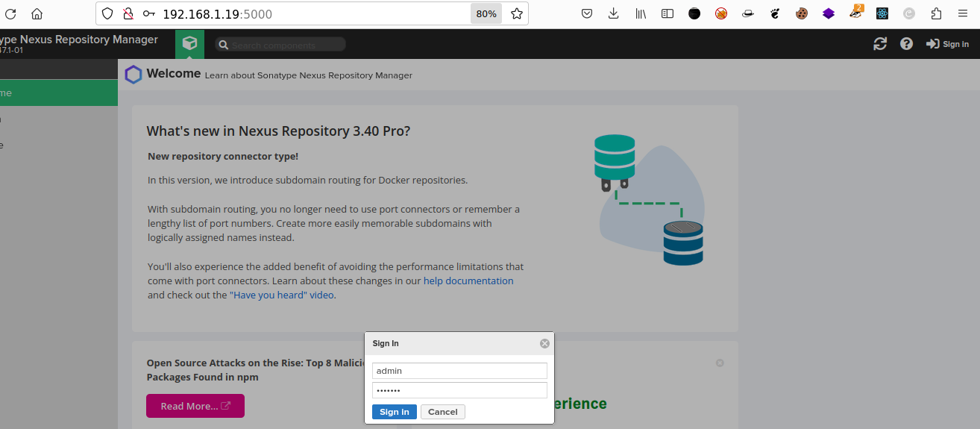Focus the password field in dialog

(459, 390)
